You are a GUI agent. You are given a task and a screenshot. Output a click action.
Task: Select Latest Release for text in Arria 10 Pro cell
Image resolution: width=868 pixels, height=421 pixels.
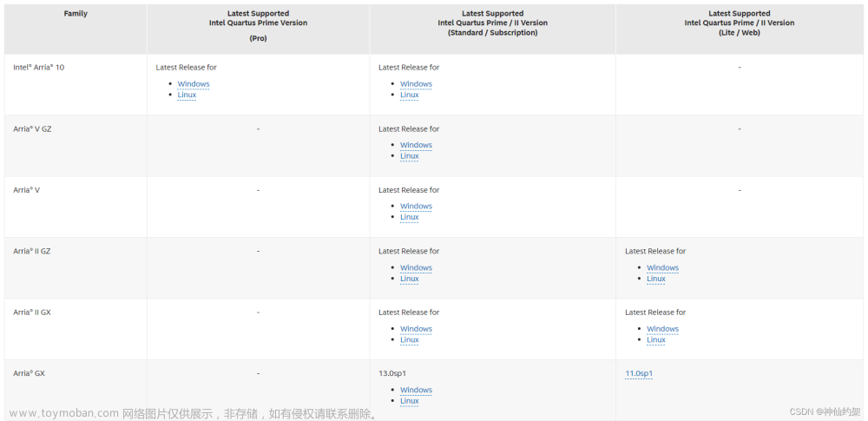coord(186,68)
